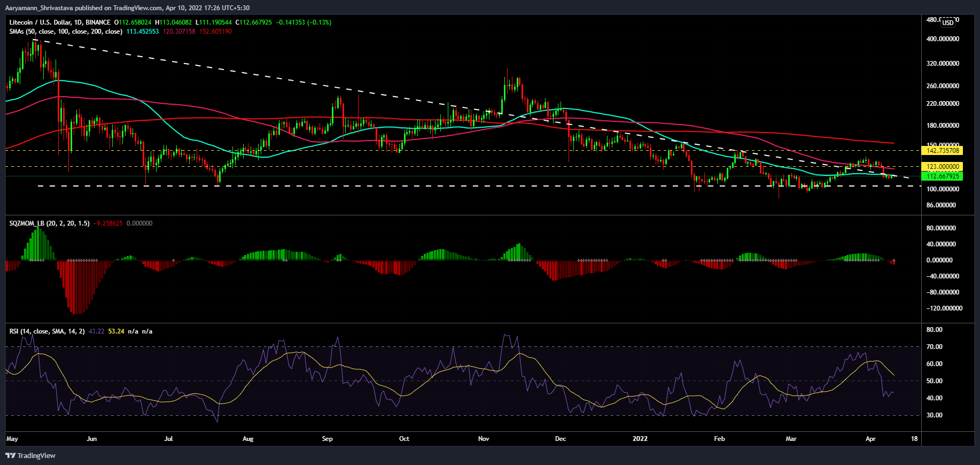This screenshot has width=980, height=465.
Task: Click the published-by header text at top
Action: click(x=127, y=8)
